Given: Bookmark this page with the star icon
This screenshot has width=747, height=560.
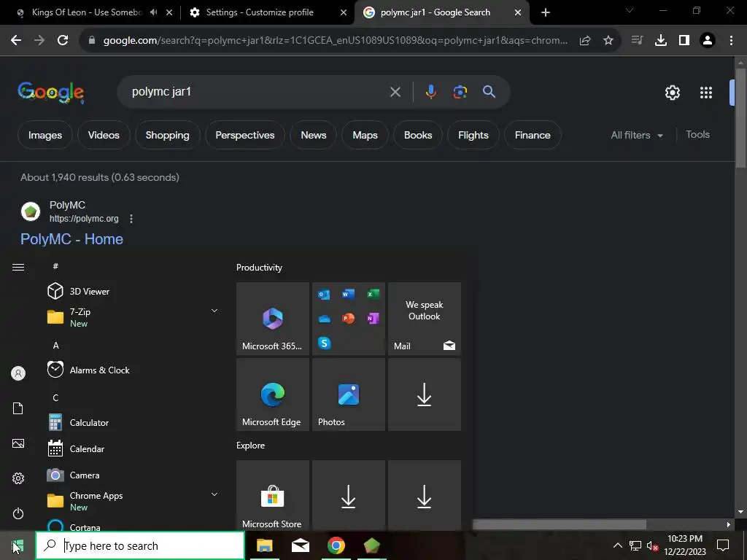Looking at the screenshot, I should click(608, 41).
